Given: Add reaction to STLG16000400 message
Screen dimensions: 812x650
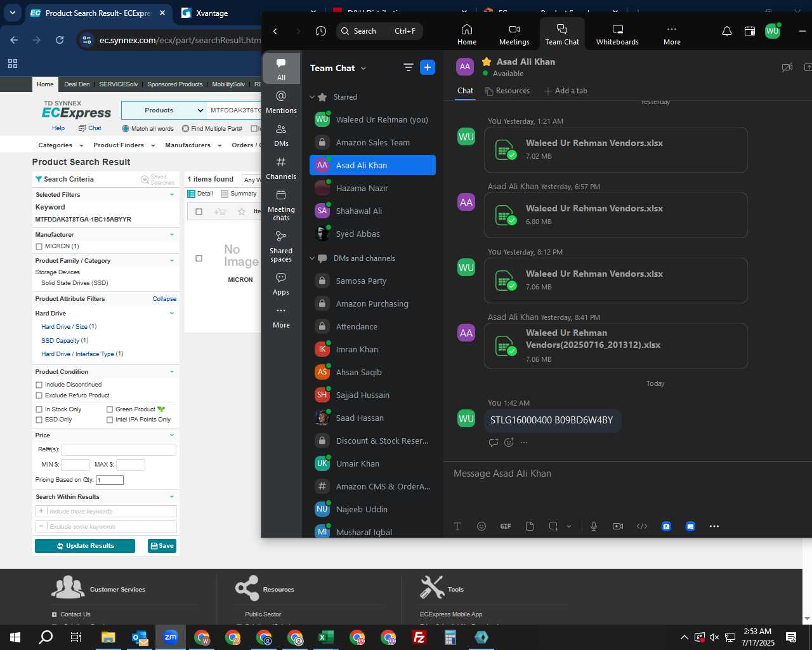Looking at the screenshot, I should click(x=509, y=442).
